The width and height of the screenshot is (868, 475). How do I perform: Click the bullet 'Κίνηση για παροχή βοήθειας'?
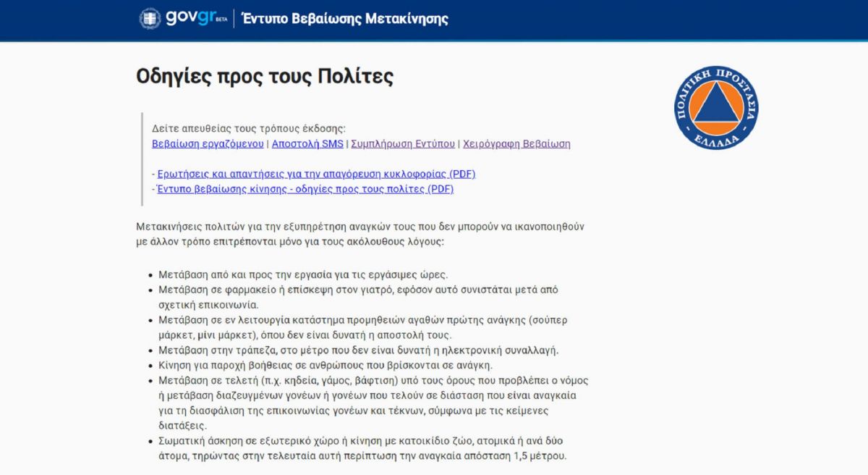click(325, 365)
